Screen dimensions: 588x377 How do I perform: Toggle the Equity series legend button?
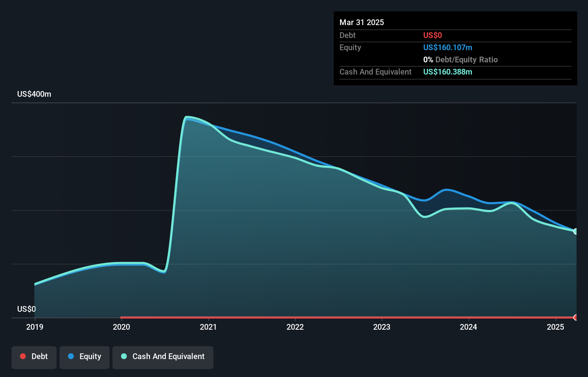pyautogui.click(x=85, y=357)
